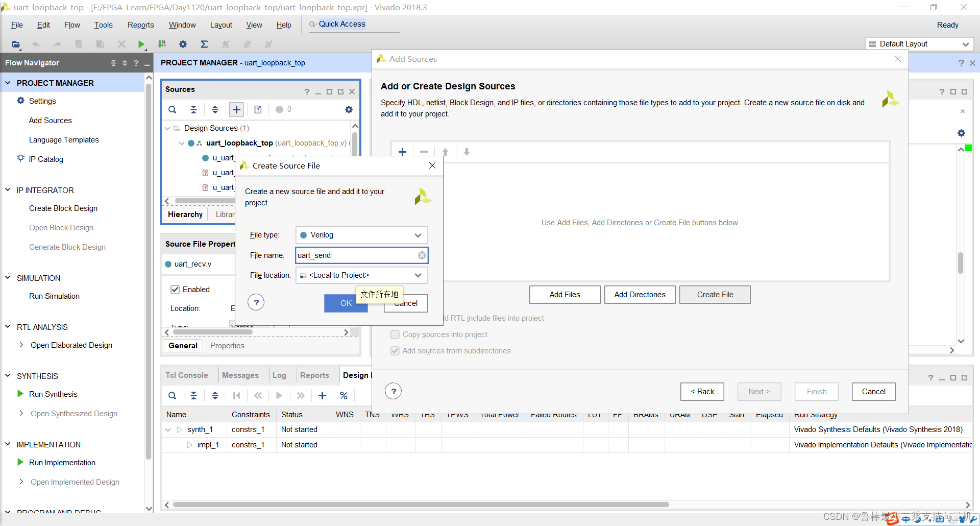Collapse the Design Sources tree node
Viewport: 980px width, 526px height.
pos(167,128)
